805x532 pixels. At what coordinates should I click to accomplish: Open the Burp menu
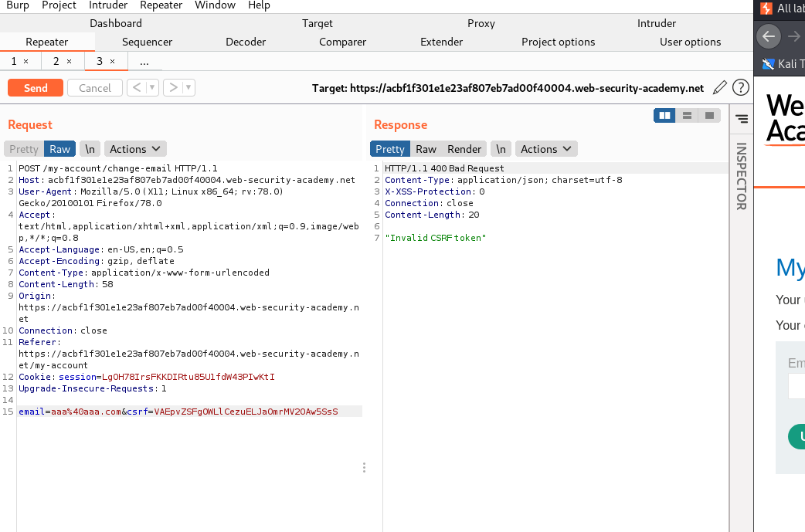18,5
